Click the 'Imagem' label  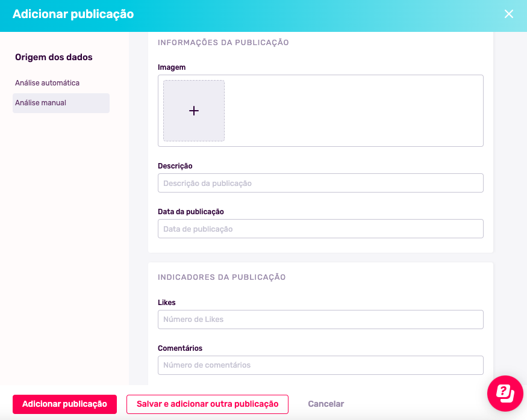coord(172,67)
